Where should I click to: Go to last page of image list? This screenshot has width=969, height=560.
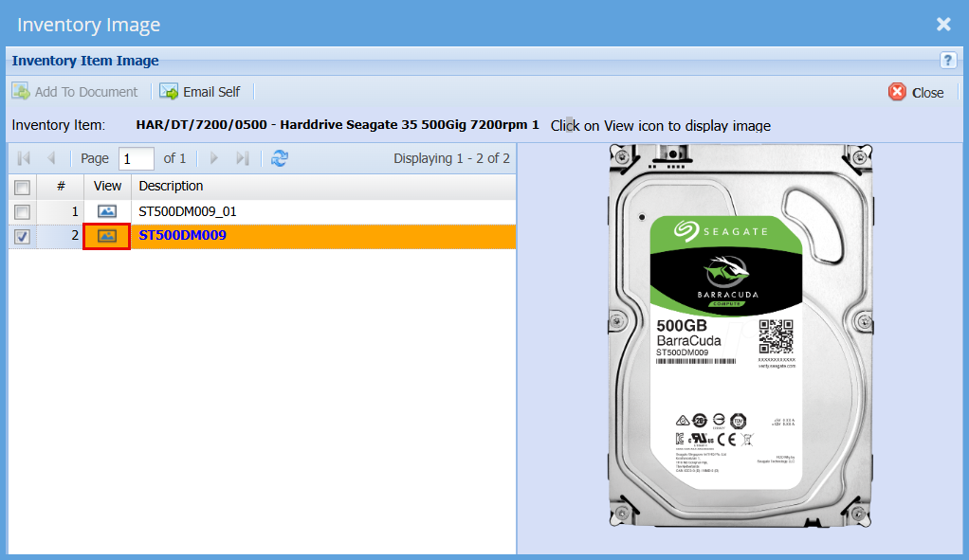click(243, 158)
